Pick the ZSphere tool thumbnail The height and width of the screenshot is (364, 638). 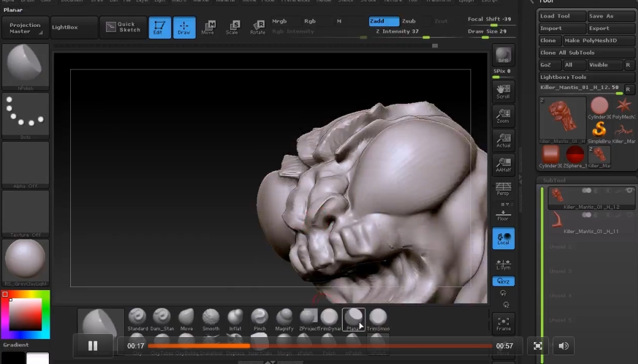575,157
